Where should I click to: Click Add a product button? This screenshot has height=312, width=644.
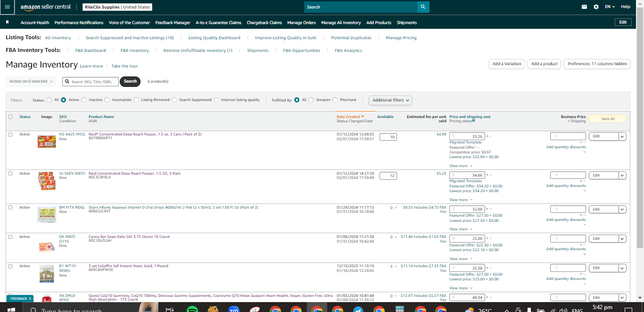(x=545, y=64)
